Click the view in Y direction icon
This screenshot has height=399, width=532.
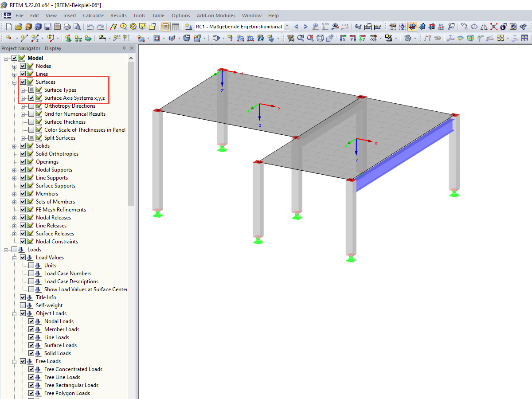pos(353,39)
